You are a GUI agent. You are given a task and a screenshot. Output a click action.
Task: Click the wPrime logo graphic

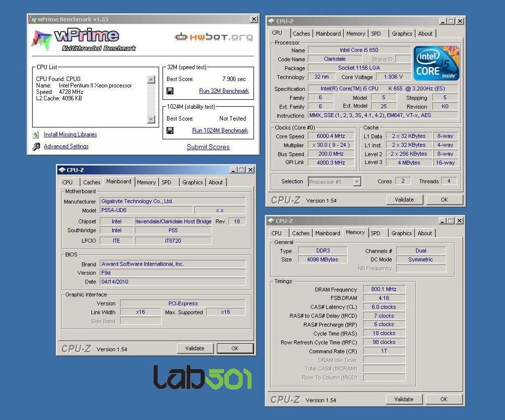click(84, 40)
